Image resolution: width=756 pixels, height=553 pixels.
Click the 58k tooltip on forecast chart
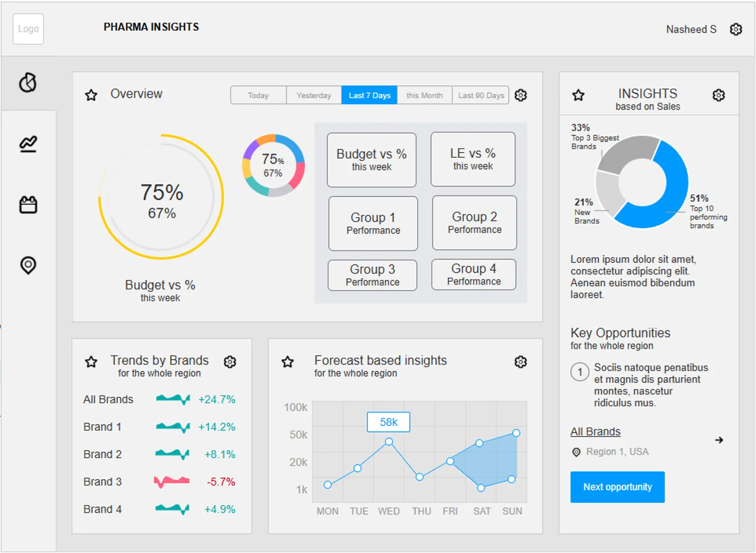(389, 422)
